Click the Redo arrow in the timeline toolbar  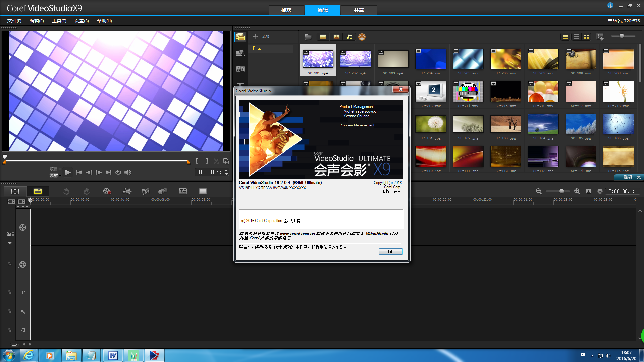point(87,191)
